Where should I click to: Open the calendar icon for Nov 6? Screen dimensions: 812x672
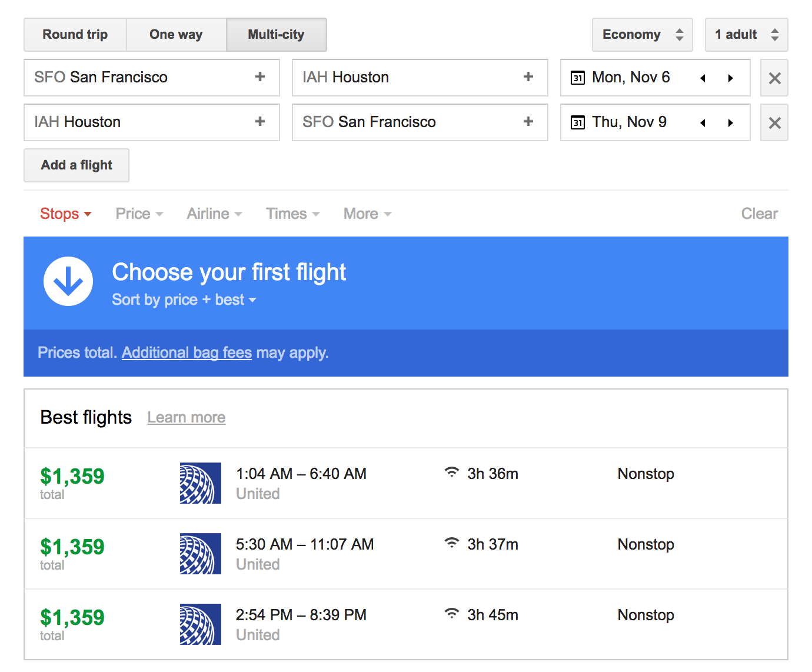click(x=578, y=77)
